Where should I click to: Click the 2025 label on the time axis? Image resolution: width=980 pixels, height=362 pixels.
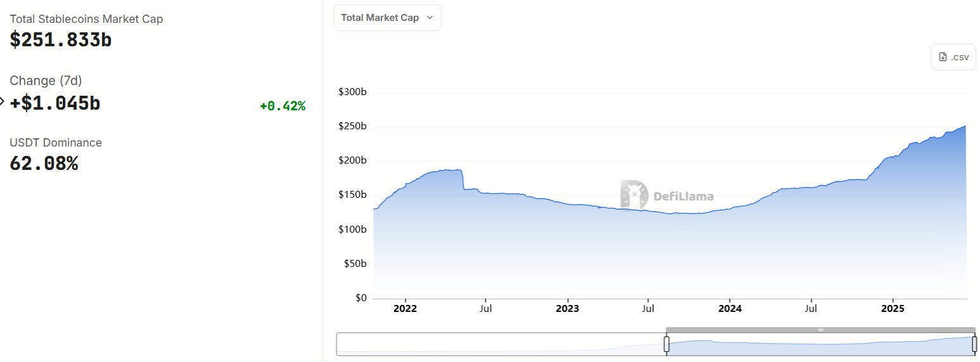point(893,309)
